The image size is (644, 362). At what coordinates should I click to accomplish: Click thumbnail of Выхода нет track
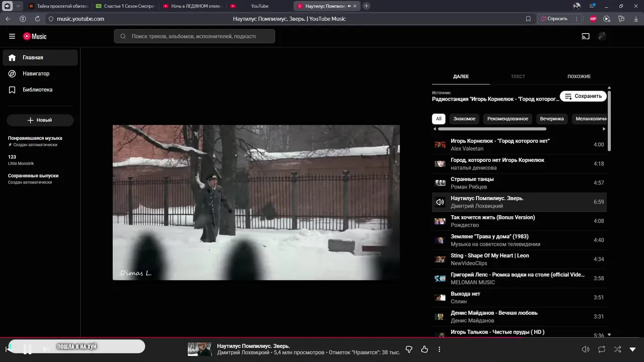pyautogui.click(x=440, y=298)
